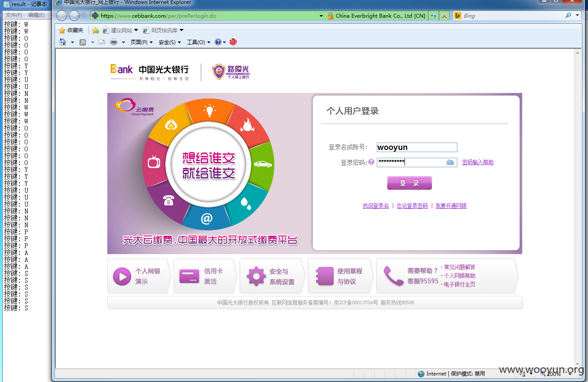Open the soft keyboard icon in password field

(x=450, y=162)
